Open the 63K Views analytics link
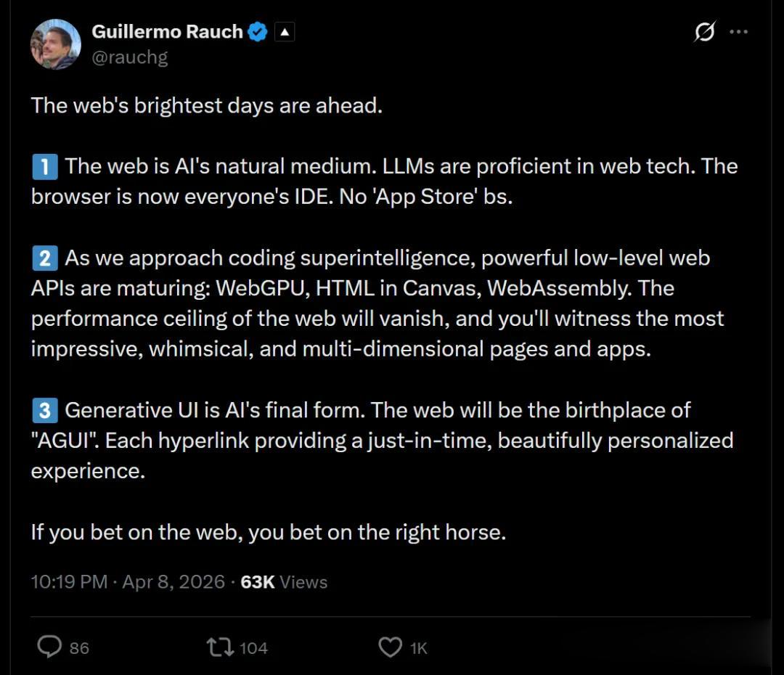The height and width of the screenshot is (675, 784). (x=284, y=582)
